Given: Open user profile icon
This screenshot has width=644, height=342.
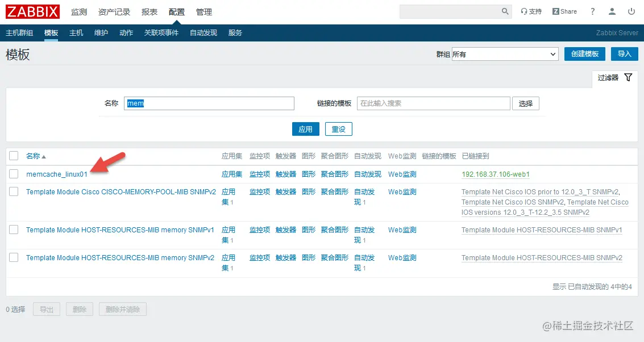Looking at the screenshot, I should coord(612,11).
